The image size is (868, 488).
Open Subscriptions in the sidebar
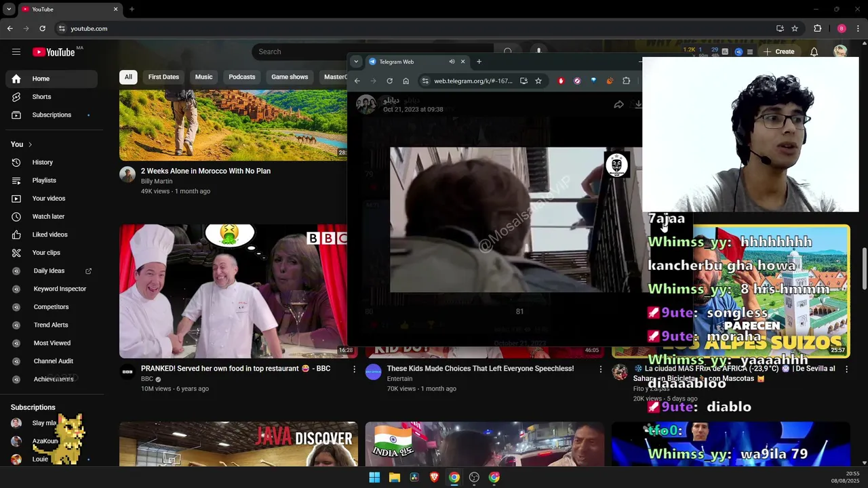[52, 115]
